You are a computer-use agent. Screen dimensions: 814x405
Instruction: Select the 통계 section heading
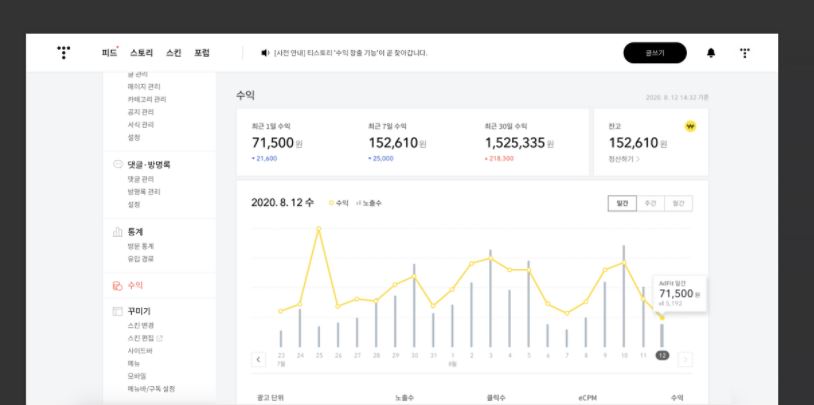click(x=135, y=232)
